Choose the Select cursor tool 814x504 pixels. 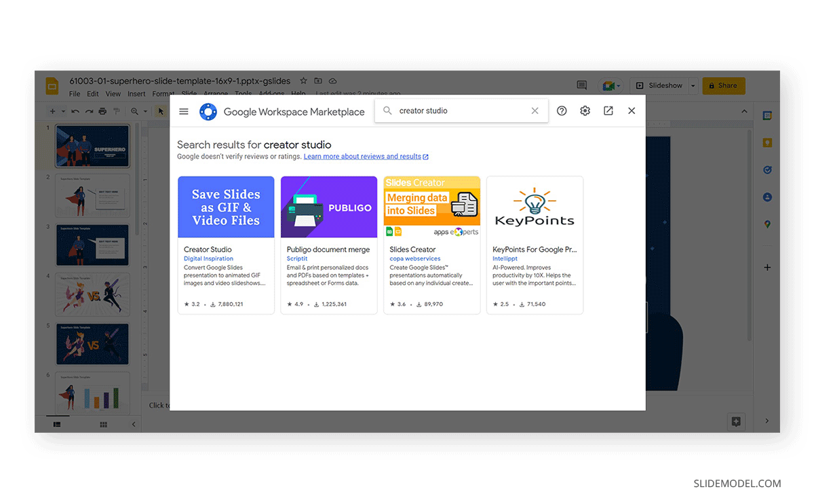(x=161, y=111)
